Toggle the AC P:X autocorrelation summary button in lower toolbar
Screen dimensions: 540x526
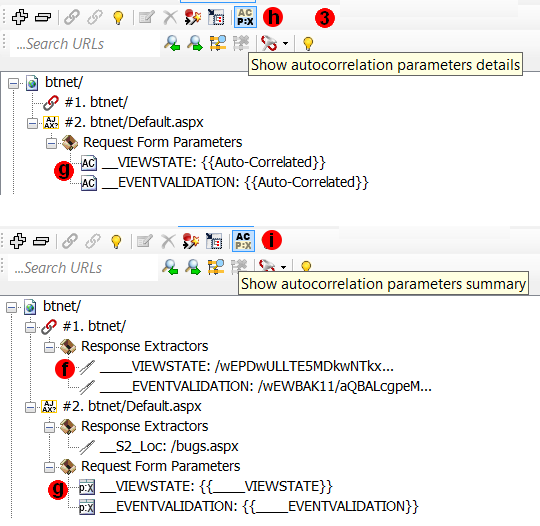pyautogui.click(x=243, y=240)
